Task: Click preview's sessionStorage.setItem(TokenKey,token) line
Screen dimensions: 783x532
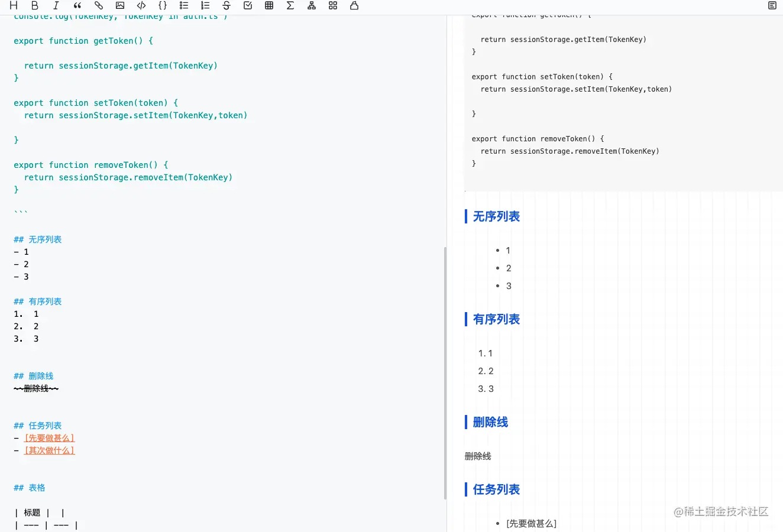Action: point(576,89)
